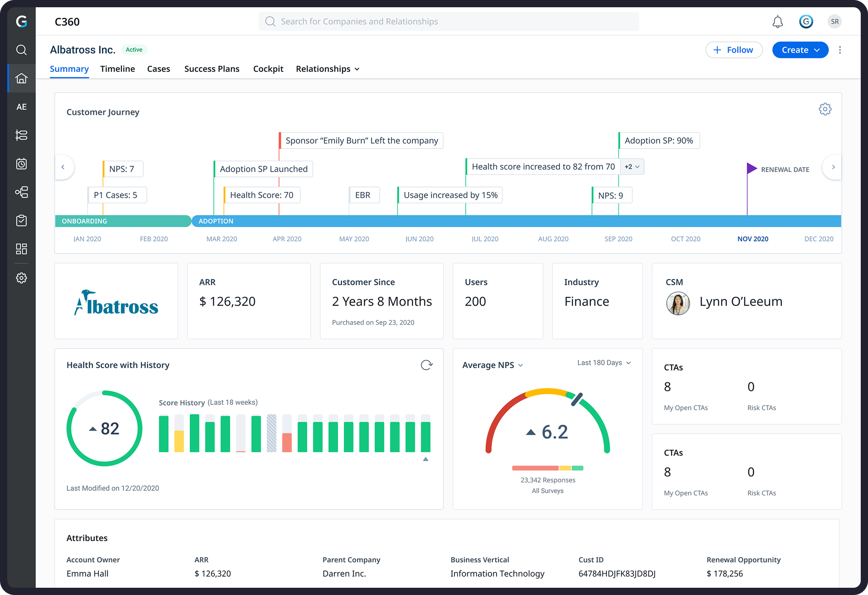Open the dashboard grid icon in sidebar

point(21,249)
